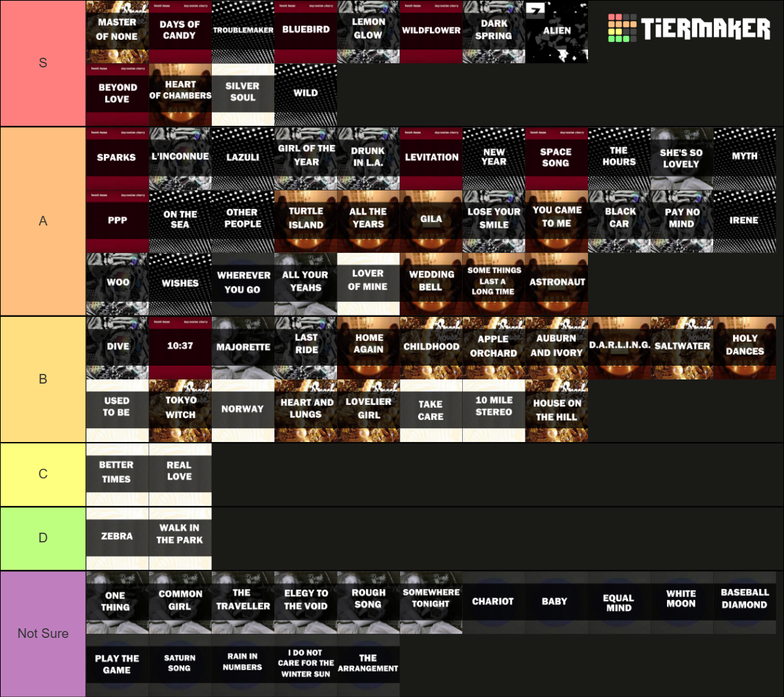
Task: Click the Real Love tile
Action: coord(180,475)
